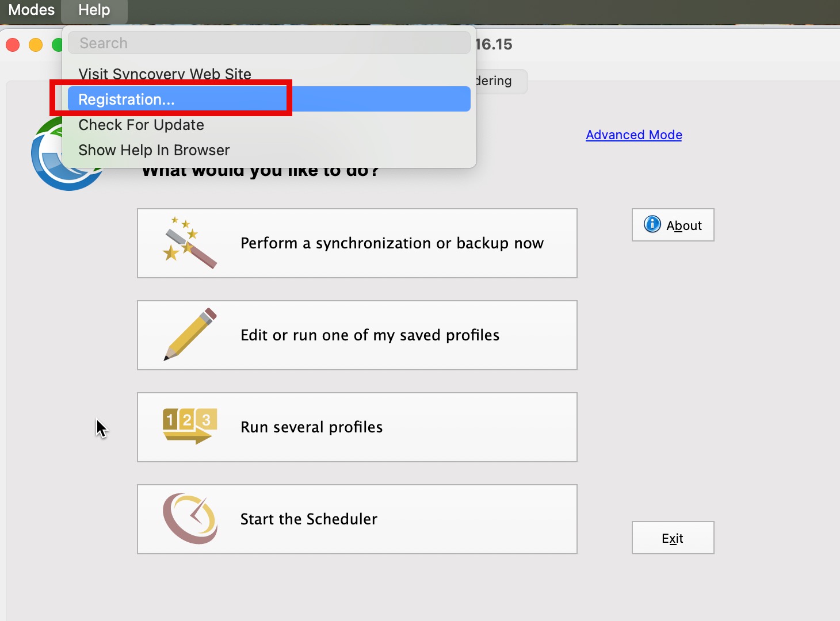Click Start the Scheduler text label
840x621 pixels.
tap(308, 519)
